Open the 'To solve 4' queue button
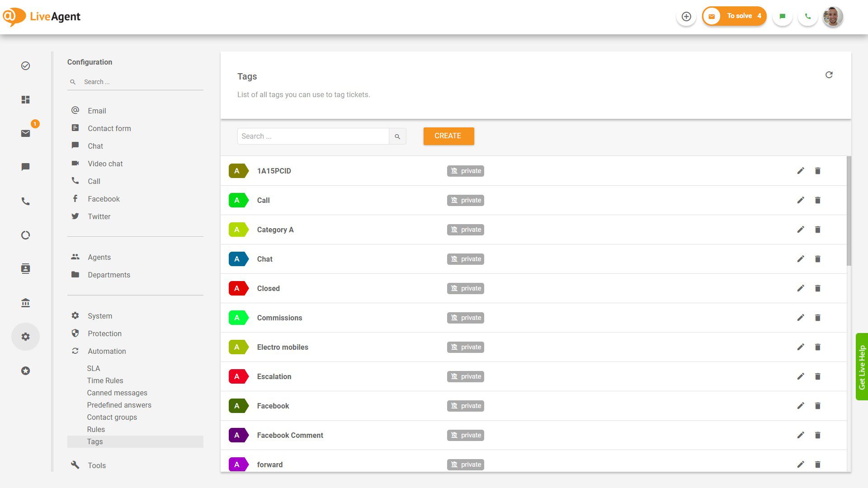The height and width of the screenshot is (488, 868). point(734,16)
